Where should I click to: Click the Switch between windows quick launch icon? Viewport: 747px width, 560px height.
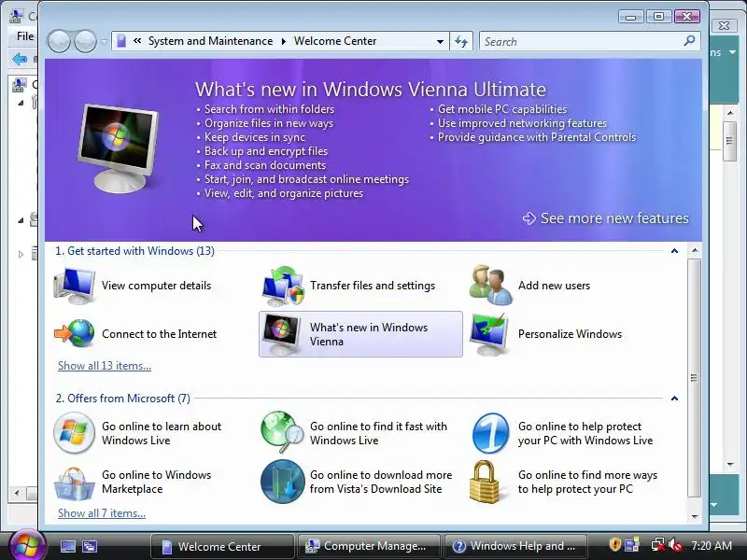[x=90, y=546]
